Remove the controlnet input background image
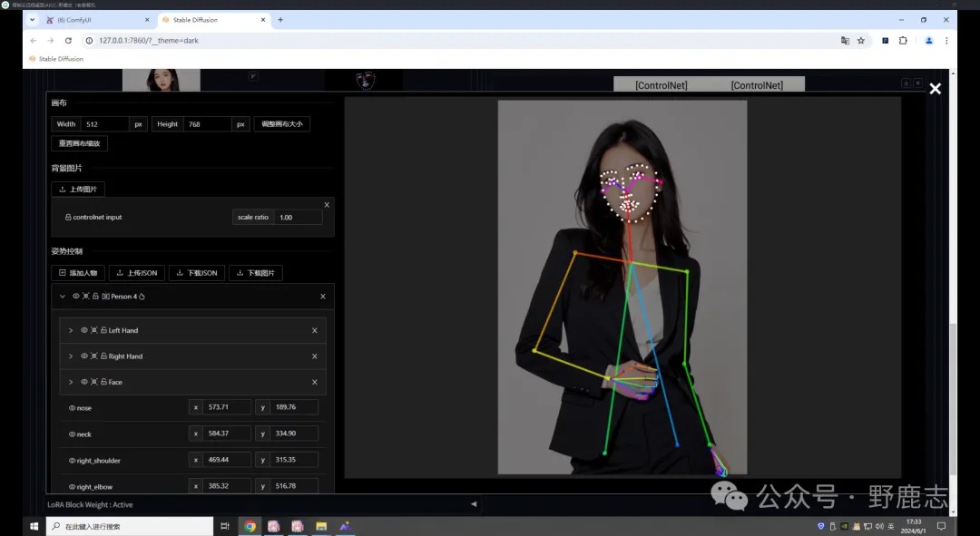The height and width of the screenshot is (536, 980). pos(327,204)
